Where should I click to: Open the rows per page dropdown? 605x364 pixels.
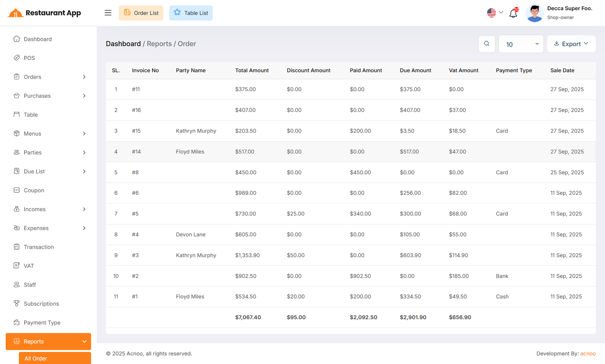(521, 44)
